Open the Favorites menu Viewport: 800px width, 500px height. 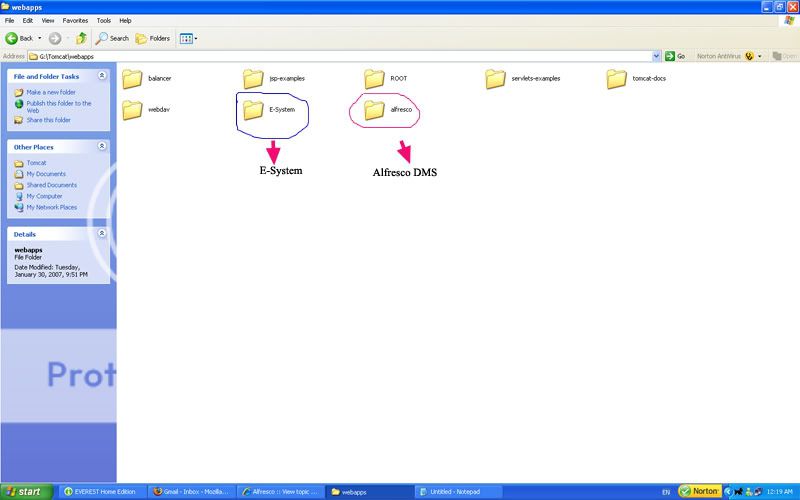click(x=75, y=20)
